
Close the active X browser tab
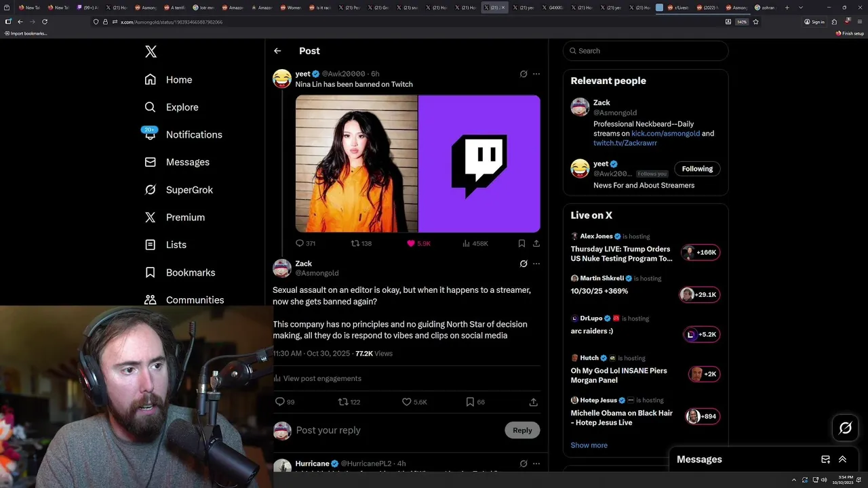503,7
